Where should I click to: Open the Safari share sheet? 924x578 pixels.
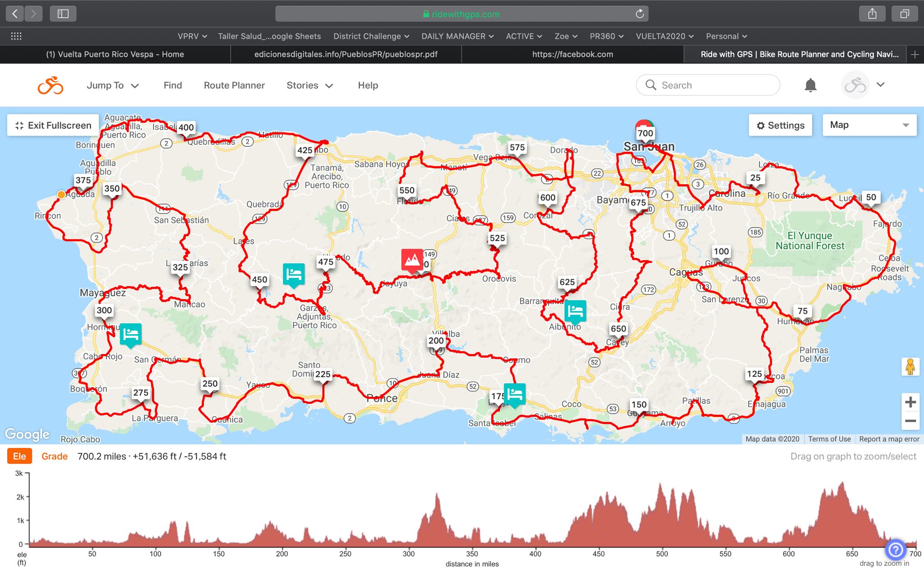872,14
